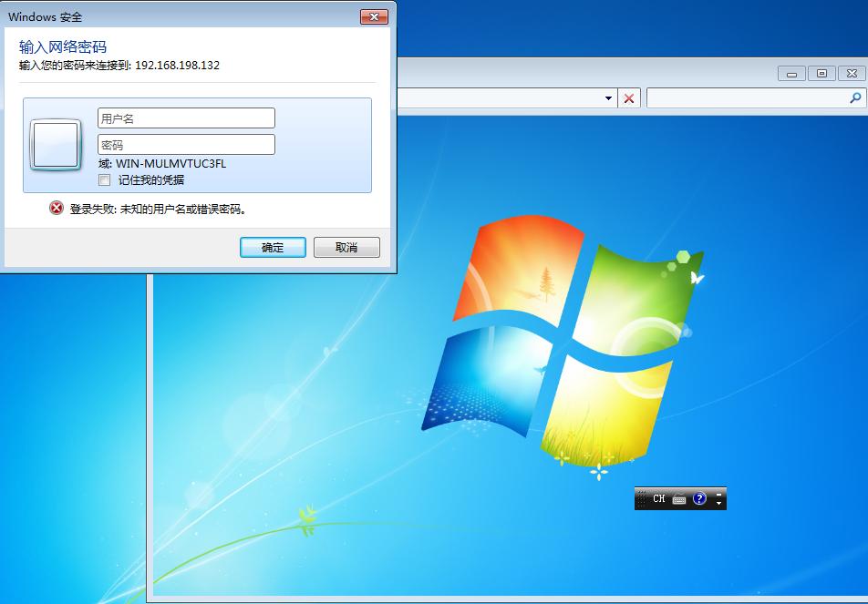Expand the language bar options arrow
Viewport: 868px width, 604px height.
(718, 504)
